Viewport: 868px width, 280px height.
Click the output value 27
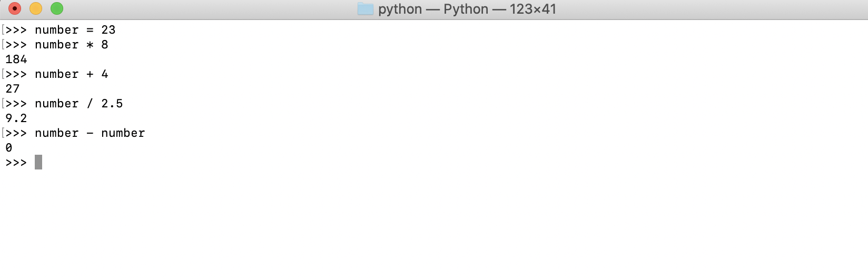pyautogui.click(x=13, y=89)
